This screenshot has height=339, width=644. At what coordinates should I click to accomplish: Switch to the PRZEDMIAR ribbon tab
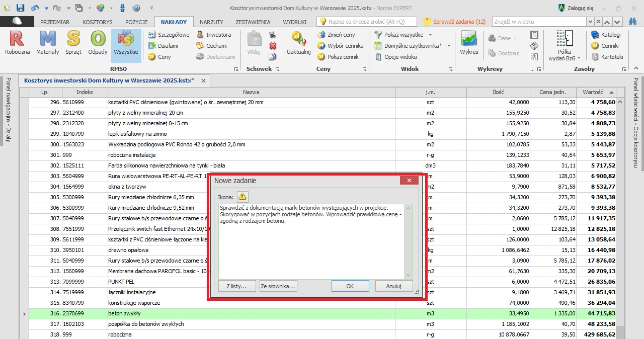tap(55, 22)
